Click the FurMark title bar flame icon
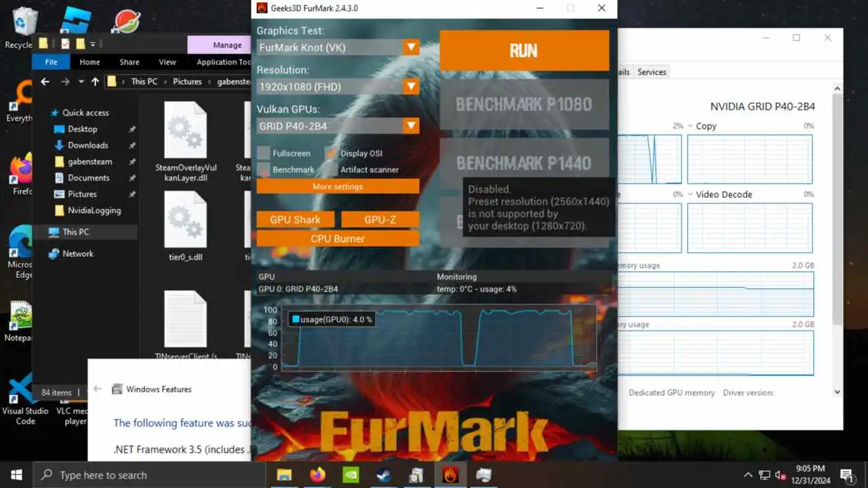Image resolution: width=868 pixels, height=488 pixels. coord(262,8)
